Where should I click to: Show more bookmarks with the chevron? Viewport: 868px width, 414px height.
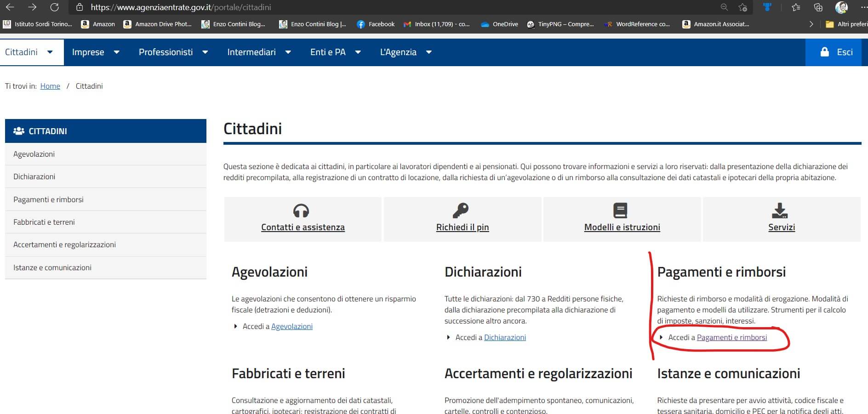(811, 24)
